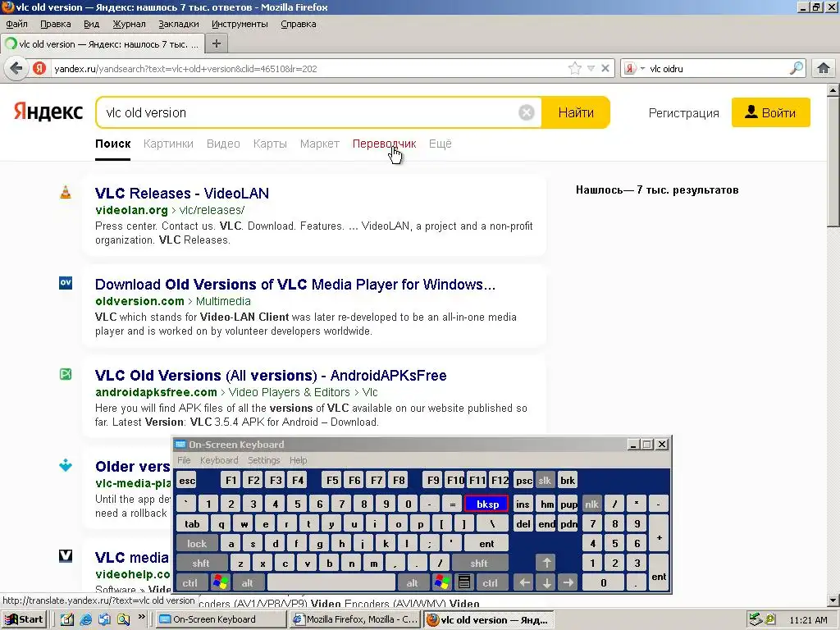The width and height of the screenshot is (840, 630).
Task: Click the up arrow key on On-Screen Keyboard
Action: click(546, 563)
